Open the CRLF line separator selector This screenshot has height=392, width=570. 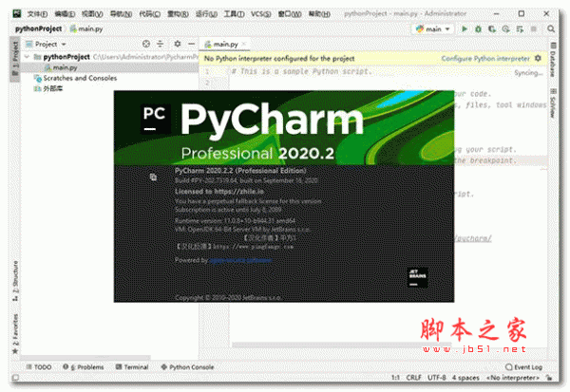pos(413,378)
